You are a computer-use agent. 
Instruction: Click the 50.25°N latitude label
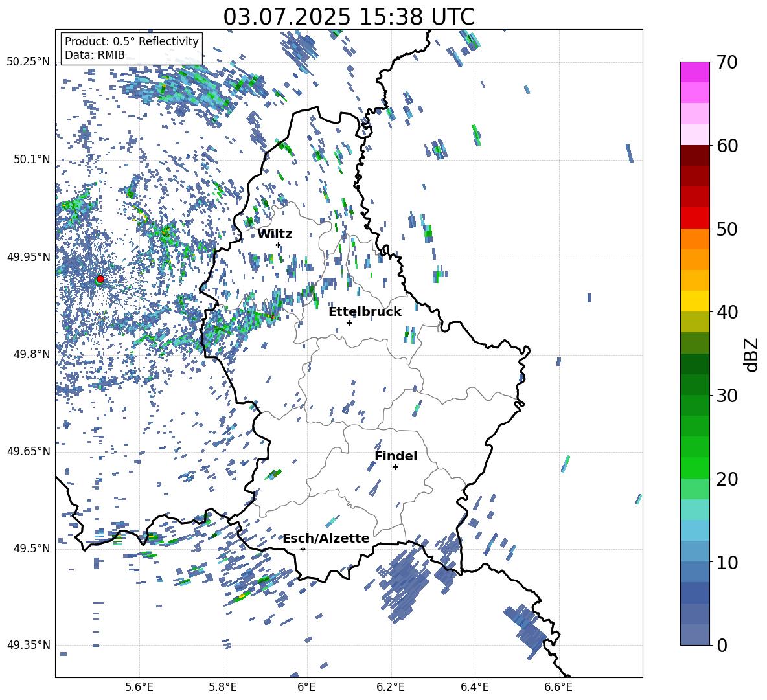tap(29, 62)
